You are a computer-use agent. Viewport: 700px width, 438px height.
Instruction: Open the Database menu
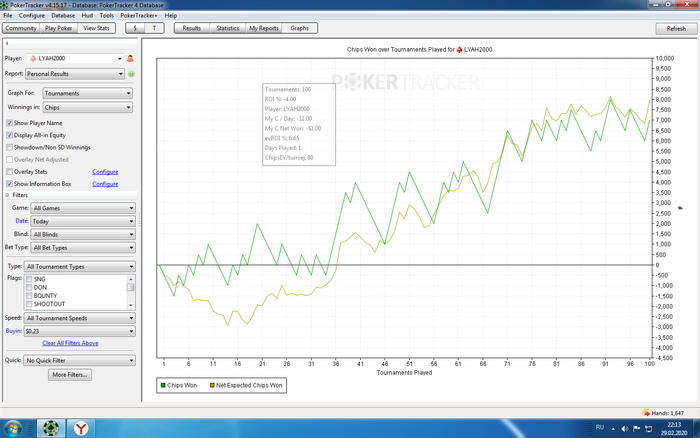click(63, 15)
